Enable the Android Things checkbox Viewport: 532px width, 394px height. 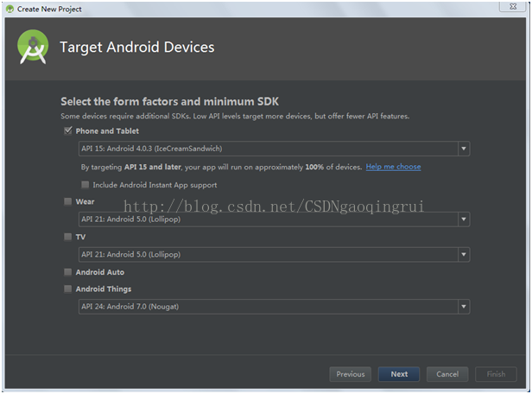pos(68,289)
